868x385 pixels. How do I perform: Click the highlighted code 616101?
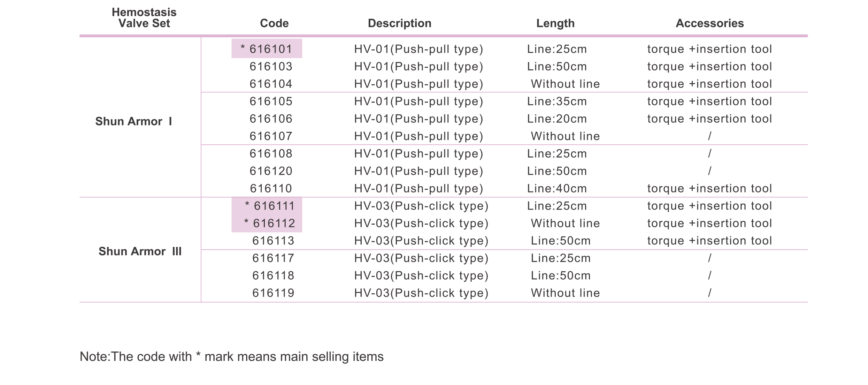267,49
